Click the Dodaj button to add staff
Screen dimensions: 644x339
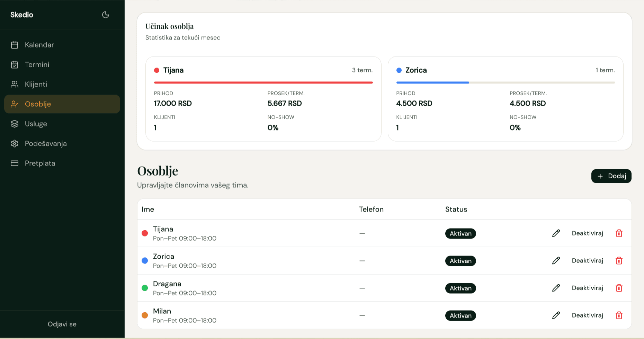[611, 176]
